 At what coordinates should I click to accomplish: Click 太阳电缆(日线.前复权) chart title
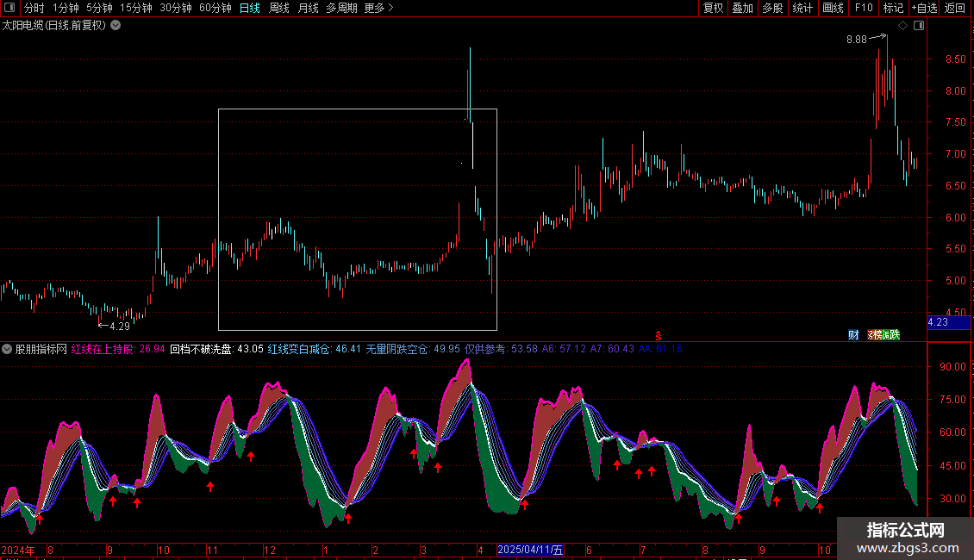[x=54, y=26]
